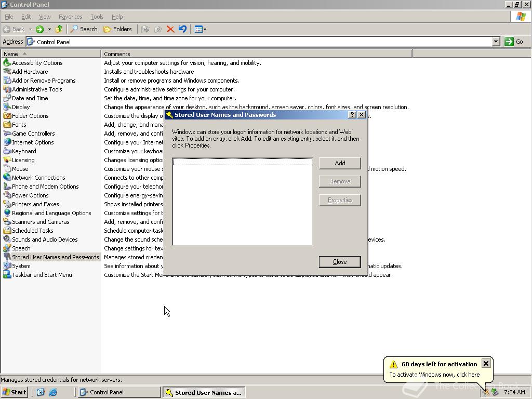Click the Add button in the dialog
The height and width of the screenshot is (399, 532).
click(340, 163)
